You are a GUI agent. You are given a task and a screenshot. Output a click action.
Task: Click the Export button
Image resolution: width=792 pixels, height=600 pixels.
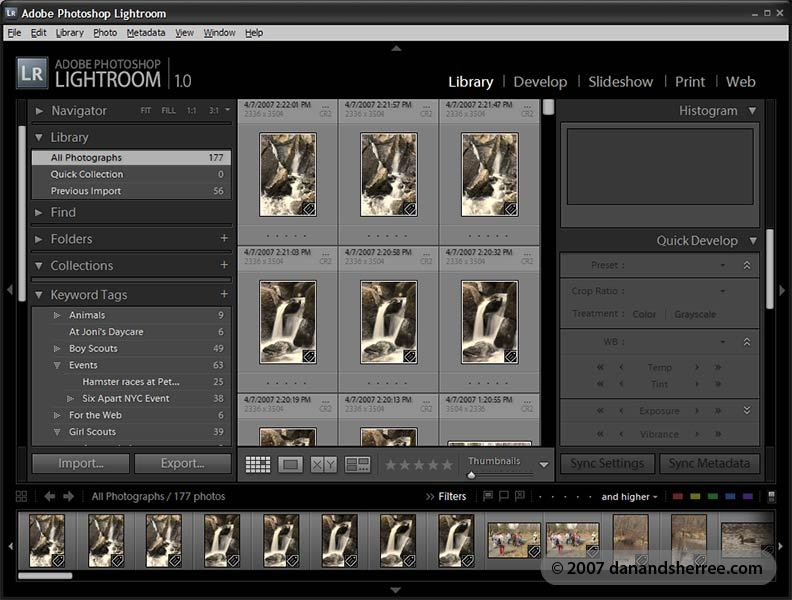pos(183,463)
